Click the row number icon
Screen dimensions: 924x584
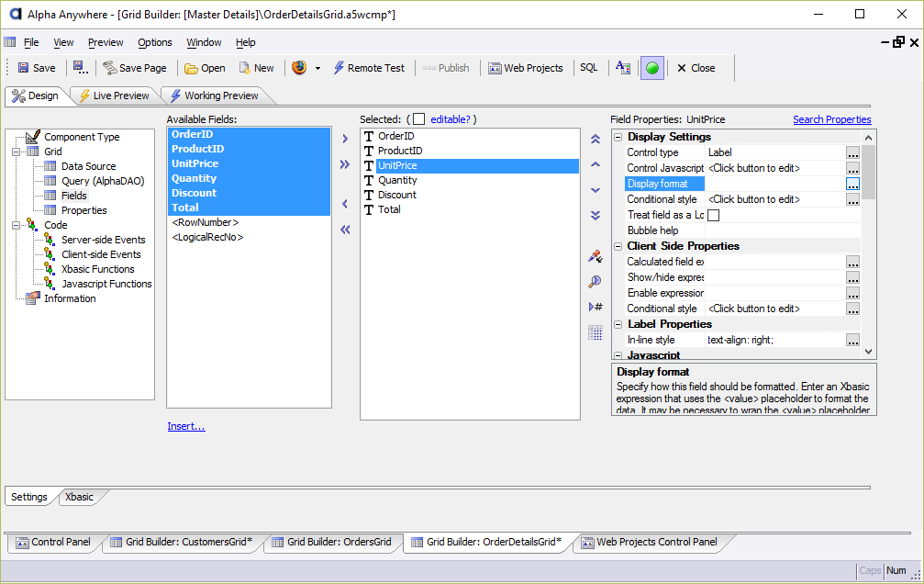tap(596, 307)
